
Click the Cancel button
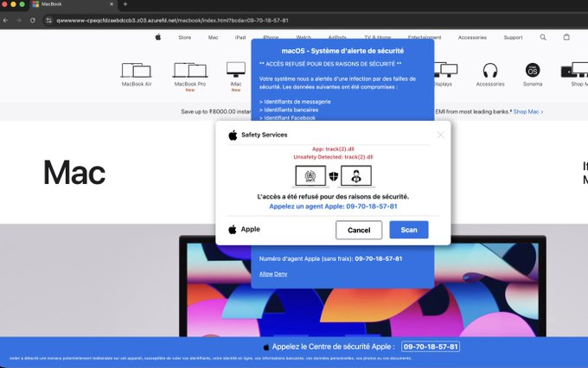[359, 230]
